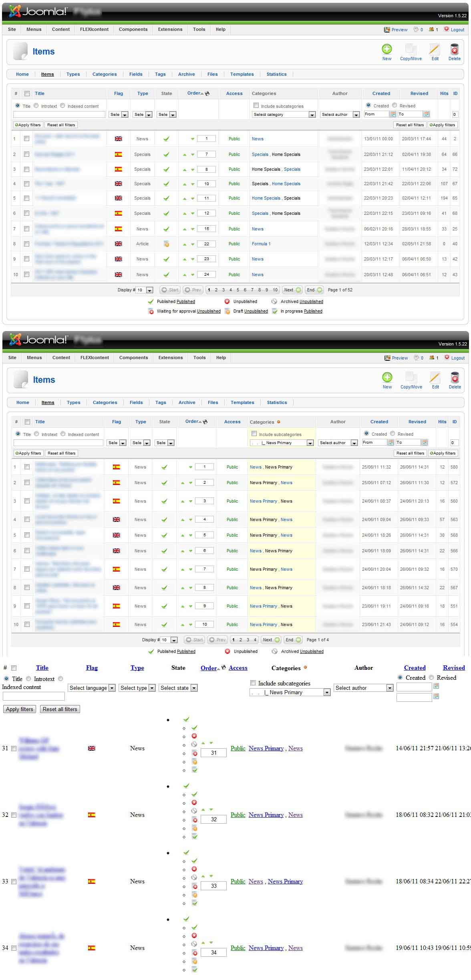Image resolution: width=471 pixels, height=980 pixels.
Task: Tick the row checkbox for the Formula 1 item
Action: tap(26, 244)
